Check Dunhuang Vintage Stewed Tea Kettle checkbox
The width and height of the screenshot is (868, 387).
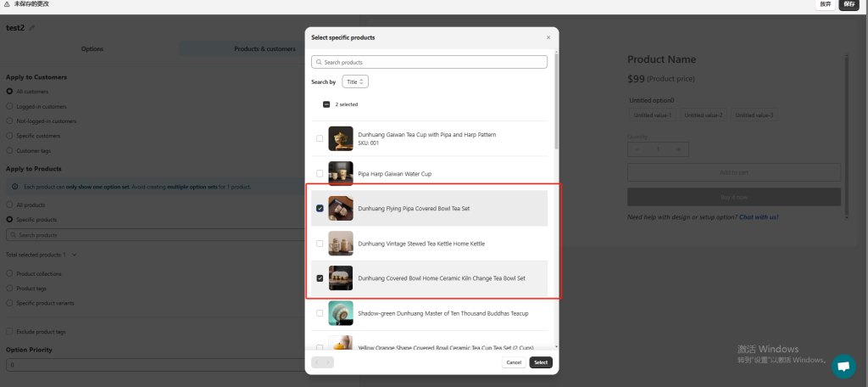coord(320,244)
